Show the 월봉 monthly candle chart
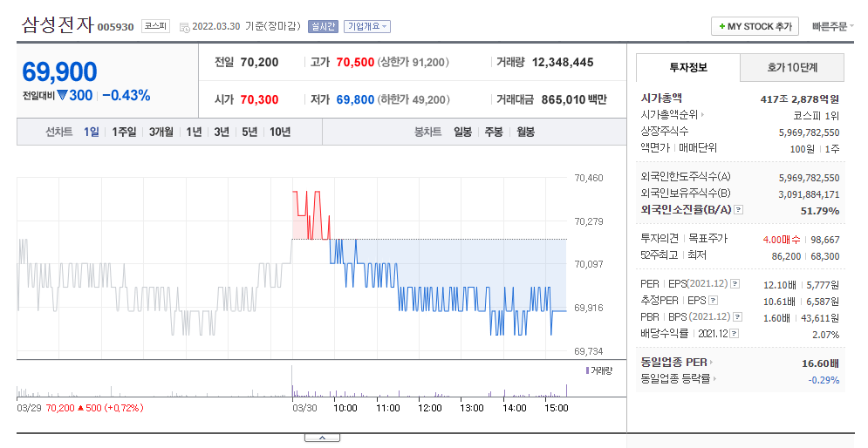The image size is (868, 448). (x=525, y=132)
